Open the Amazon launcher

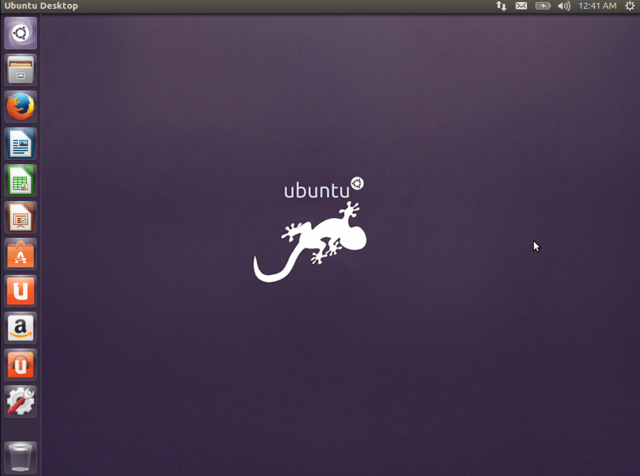pos(20,328)
